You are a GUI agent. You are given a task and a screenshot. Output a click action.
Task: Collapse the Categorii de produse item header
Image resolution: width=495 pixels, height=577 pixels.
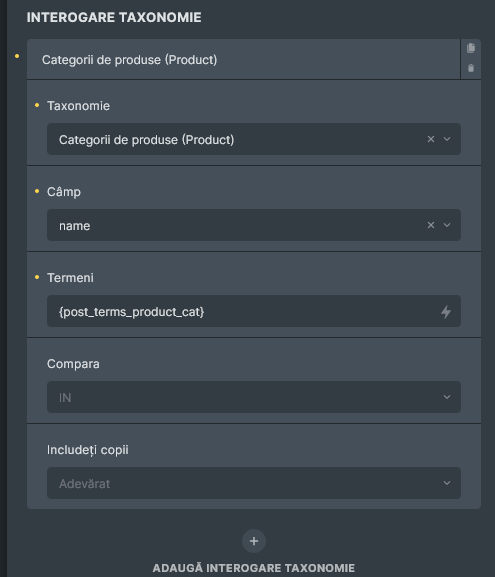(243, 59)
